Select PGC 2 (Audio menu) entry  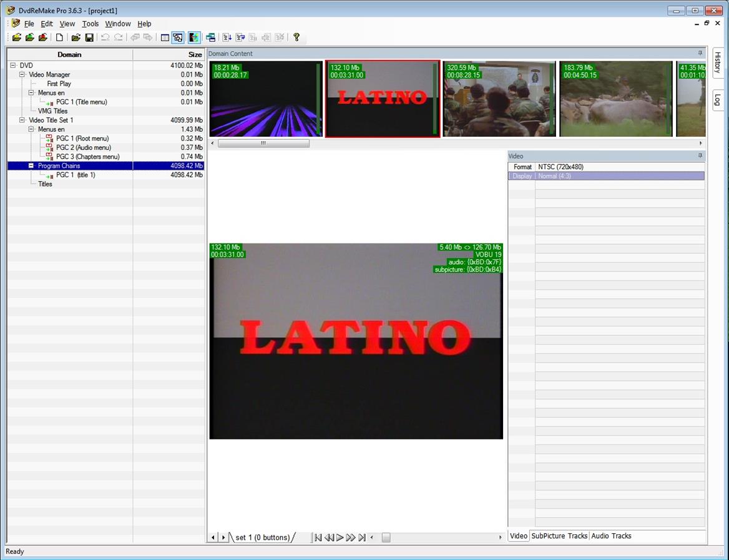pos(83,147)
